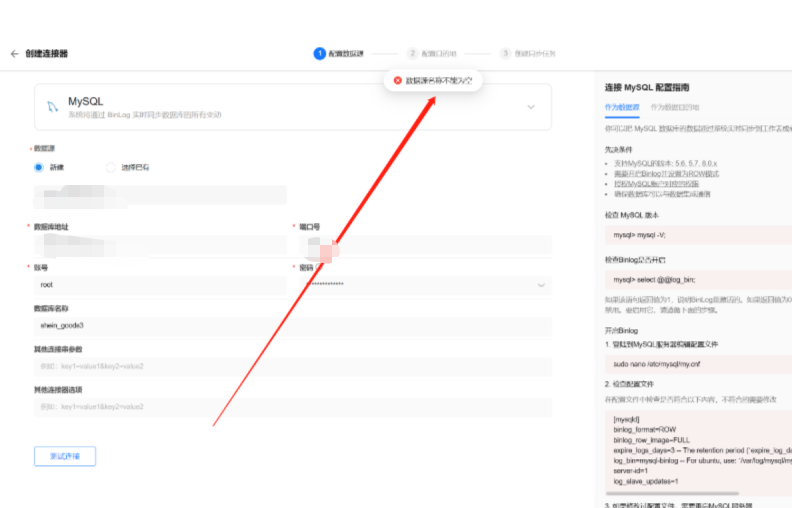
Task: Click the 连接 MySQL 配置指南 heading
Action: [x=647, y=87]
